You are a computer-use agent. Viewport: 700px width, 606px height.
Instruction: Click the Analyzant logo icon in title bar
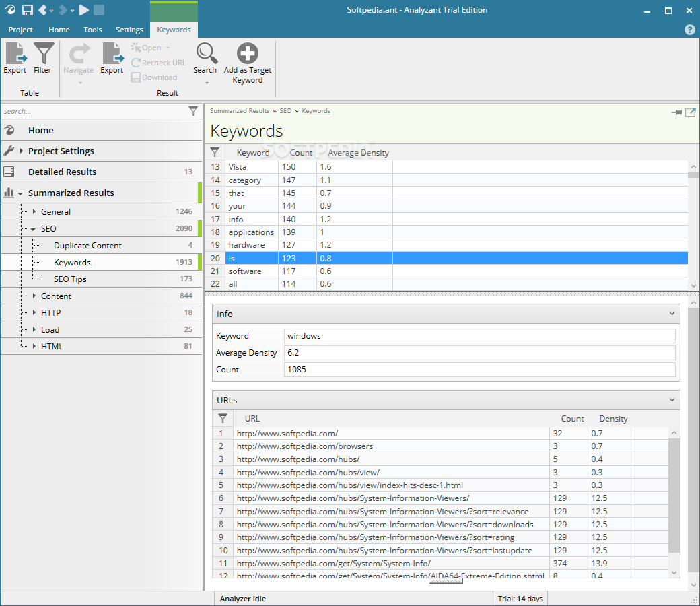(x=10, y=10)
